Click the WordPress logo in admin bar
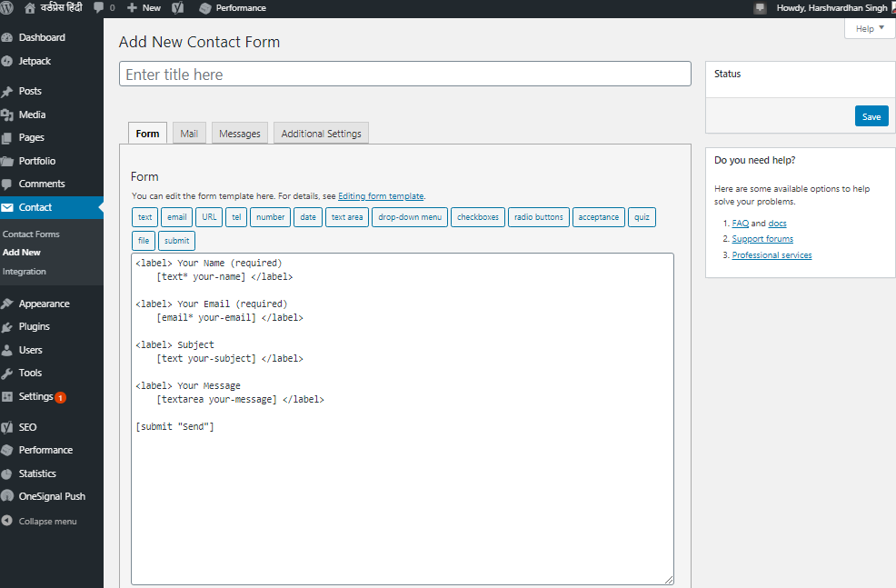 [7, 7]
